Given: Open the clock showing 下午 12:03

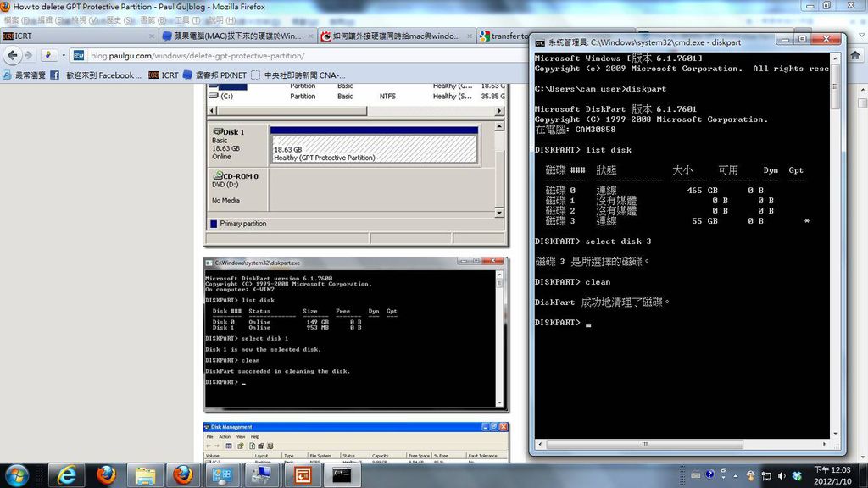Looking at the screenshot, I should point(832,475).
